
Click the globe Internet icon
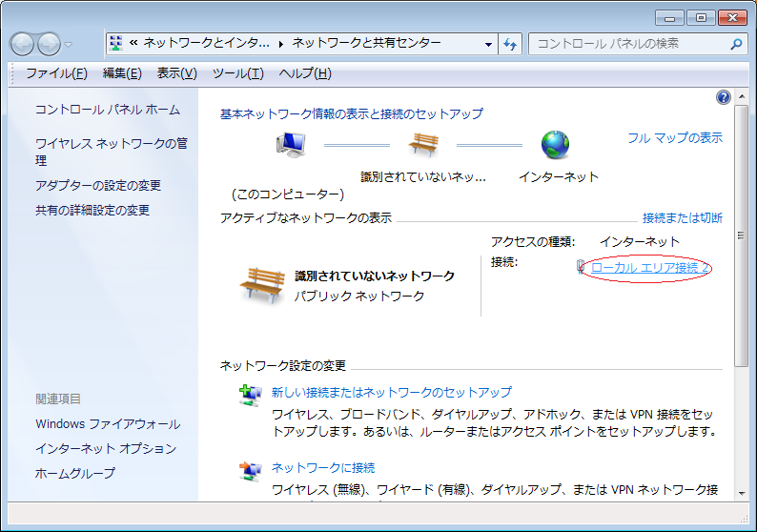point(555,145)
